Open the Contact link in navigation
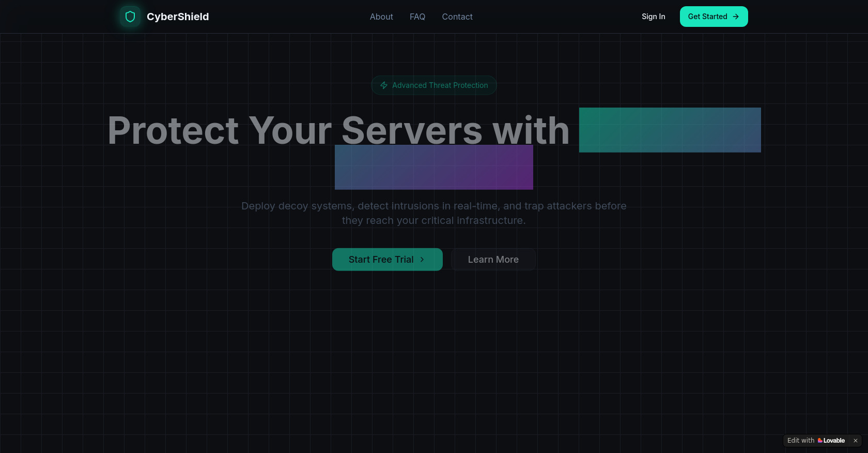Image resolution: width=868 pixels, height=453 pixels. pyautogui.click(x=457, y=17)
